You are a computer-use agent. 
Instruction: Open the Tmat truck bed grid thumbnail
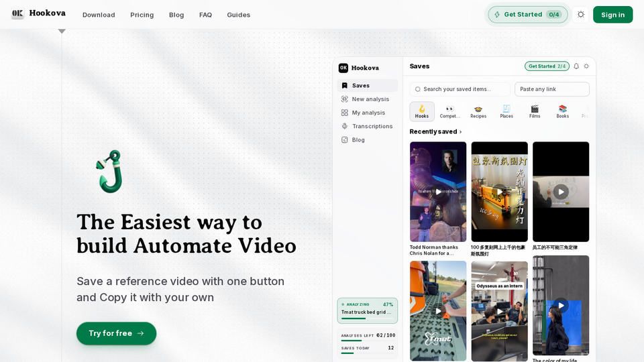point(438,311)
